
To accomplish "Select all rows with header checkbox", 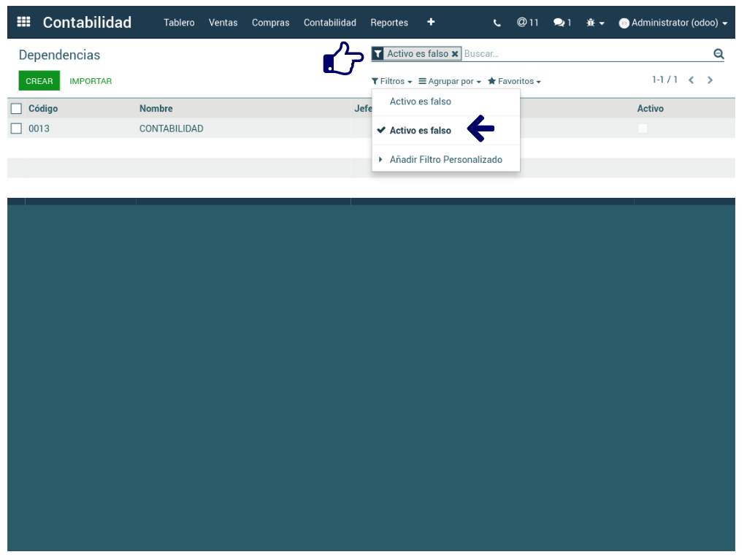I will 16,109.
